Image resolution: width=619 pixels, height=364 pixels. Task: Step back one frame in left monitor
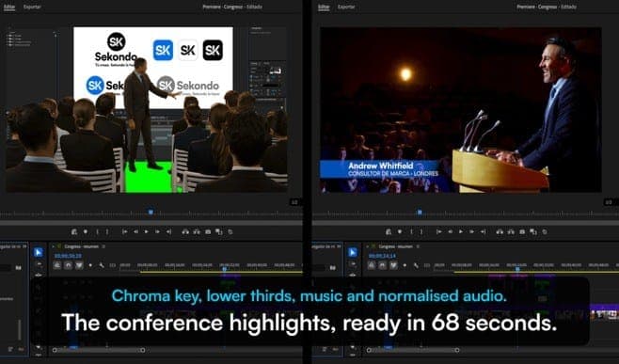(x=135, y=231)
